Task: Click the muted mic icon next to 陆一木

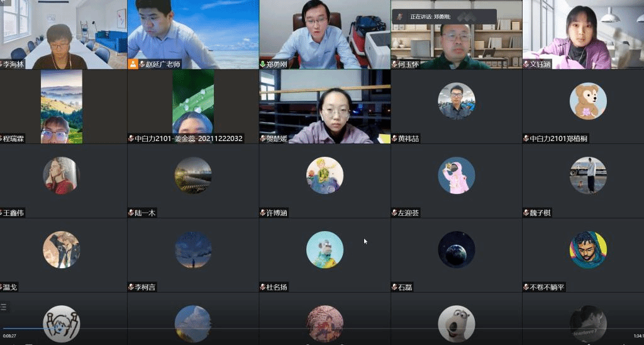Action: coord(131,213)
